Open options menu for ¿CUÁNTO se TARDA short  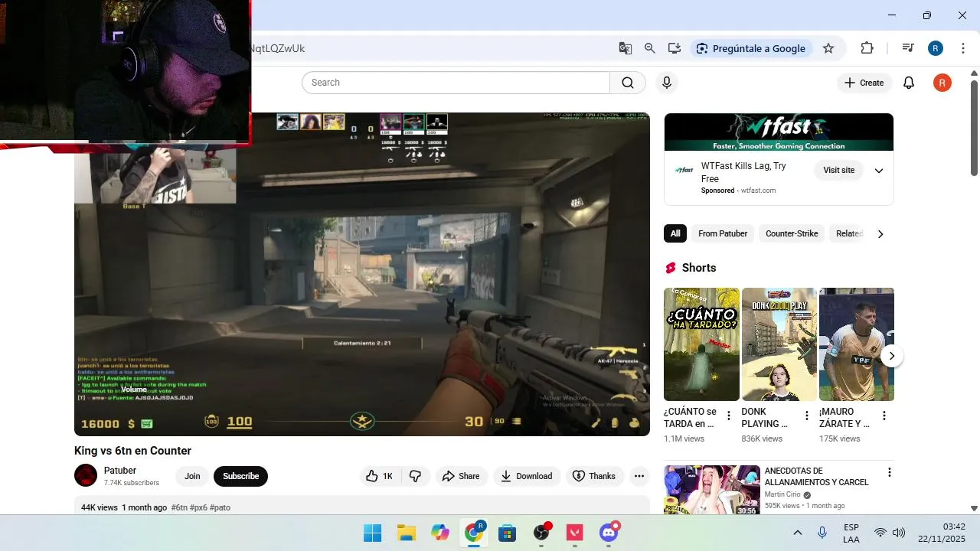coord(729,416)
